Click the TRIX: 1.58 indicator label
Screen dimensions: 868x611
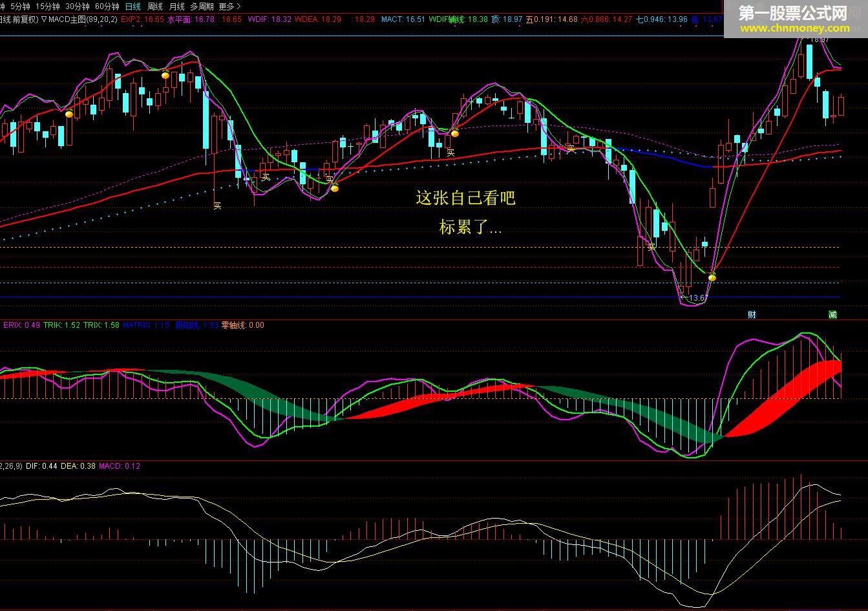click(x=101, y=325)
